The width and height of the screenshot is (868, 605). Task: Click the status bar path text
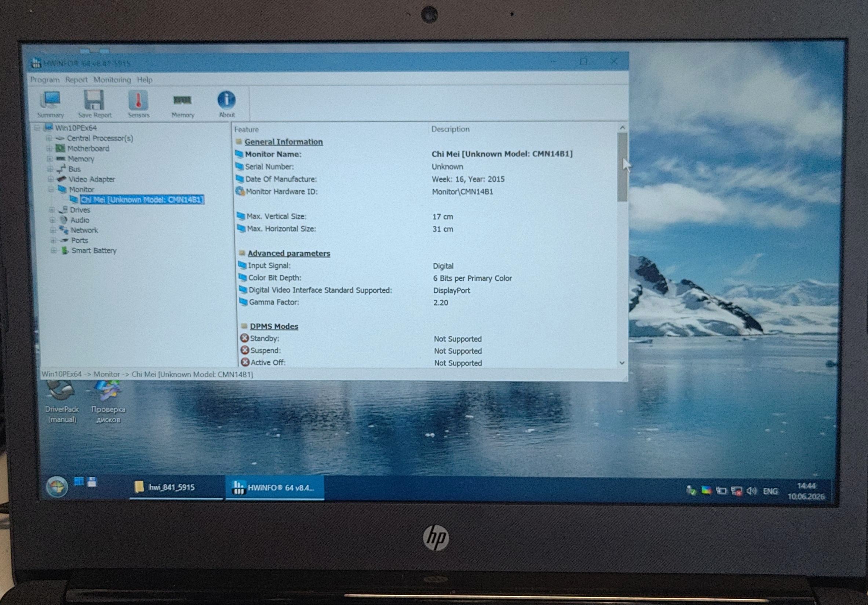coord(147,374)
